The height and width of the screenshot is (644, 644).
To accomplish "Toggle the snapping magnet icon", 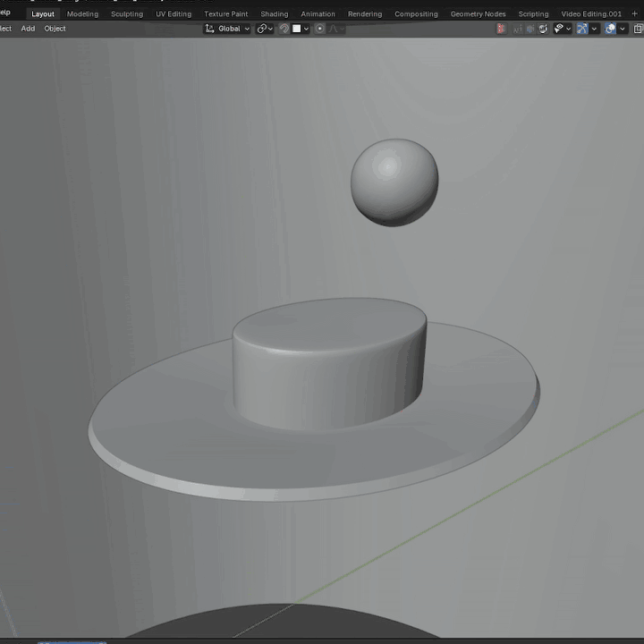I will tap(284, 29).
